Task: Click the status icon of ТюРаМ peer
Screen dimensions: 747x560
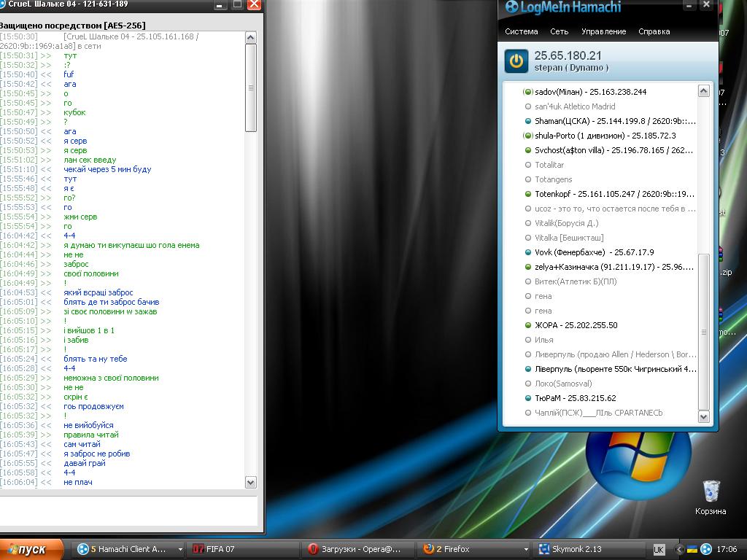Action: [528, 398]
